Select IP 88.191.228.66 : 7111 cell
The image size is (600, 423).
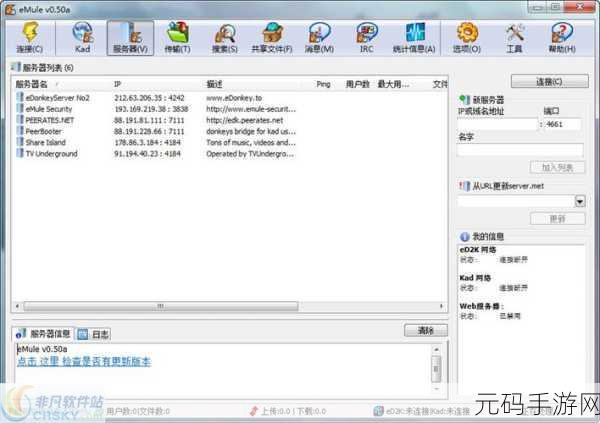tap(149, 131)
